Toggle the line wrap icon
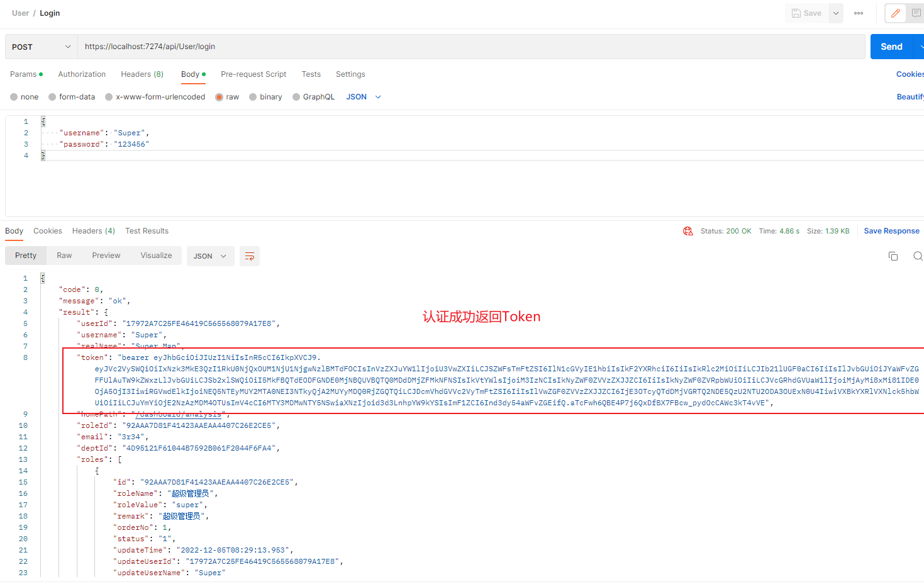The width and height of the screenshot is (924, 584). pyautogui.click(x=250, y=256)
